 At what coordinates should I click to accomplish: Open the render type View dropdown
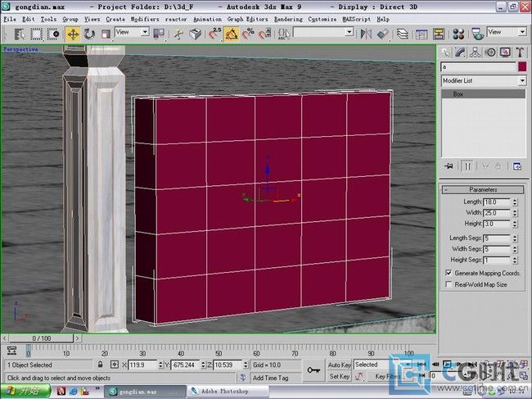tap(507, 32)
